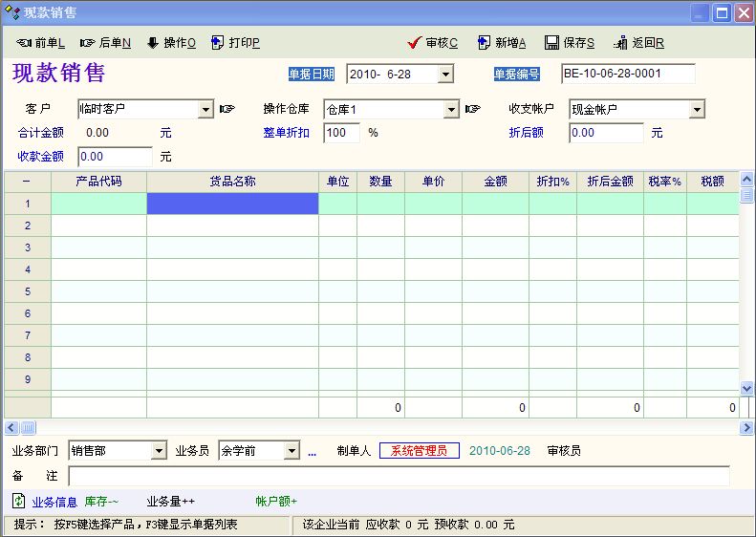Click the 备注 remarks input field
Screen dimensions: 756x537
(x=399, y=475)
